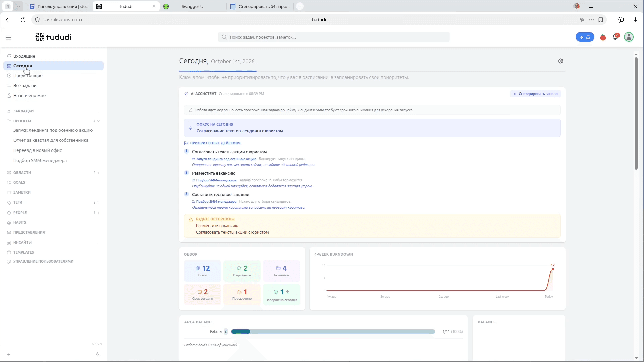Click the Работа area balance bar
The height and width of the screenshot is (362, 644).
coord(333,331)
